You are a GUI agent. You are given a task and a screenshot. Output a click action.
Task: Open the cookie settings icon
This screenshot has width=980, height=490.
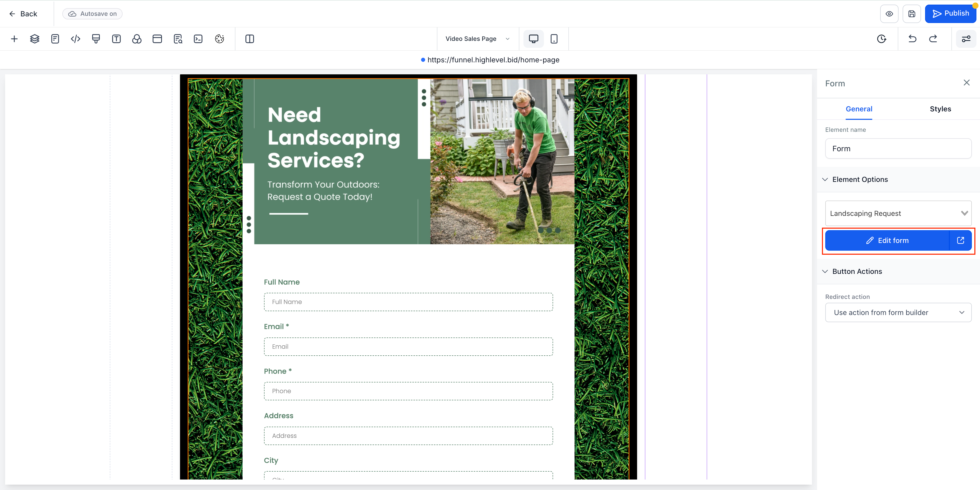pyautogui.click(x=219, y=39)
